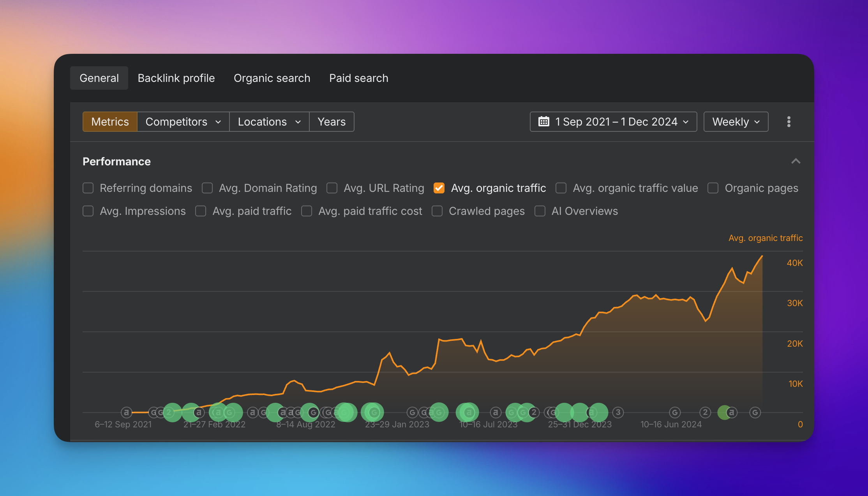868x496 pixels.
Task: Open the Weekly interval dropdown
Action: point(736,122)
